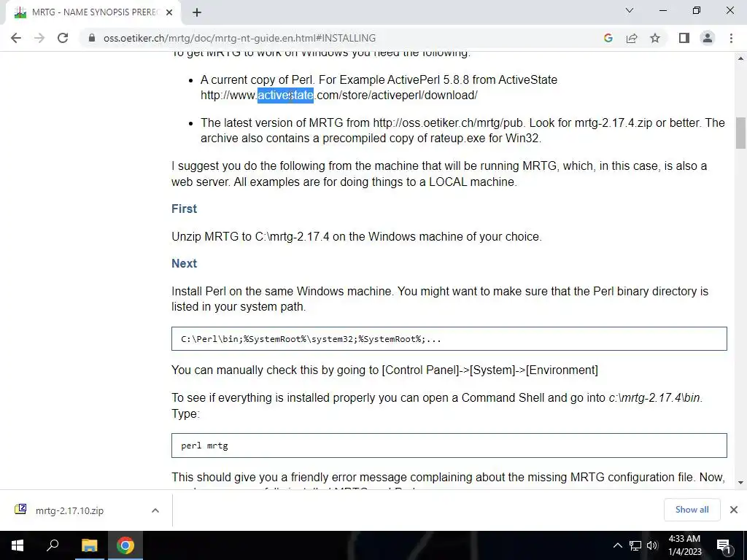Click Show all downloads button

[692, 510]
